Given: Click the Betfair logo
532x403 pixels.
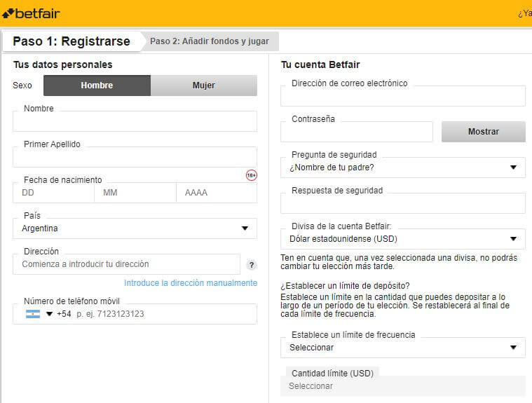Looking at the screenshot, I should click(x=31, y=13).
